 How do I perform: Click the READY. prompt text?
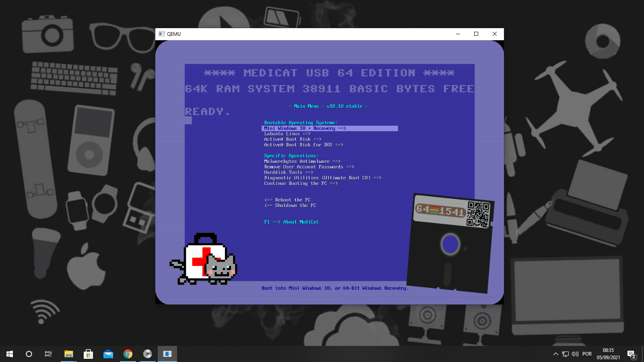pos(207,111)
